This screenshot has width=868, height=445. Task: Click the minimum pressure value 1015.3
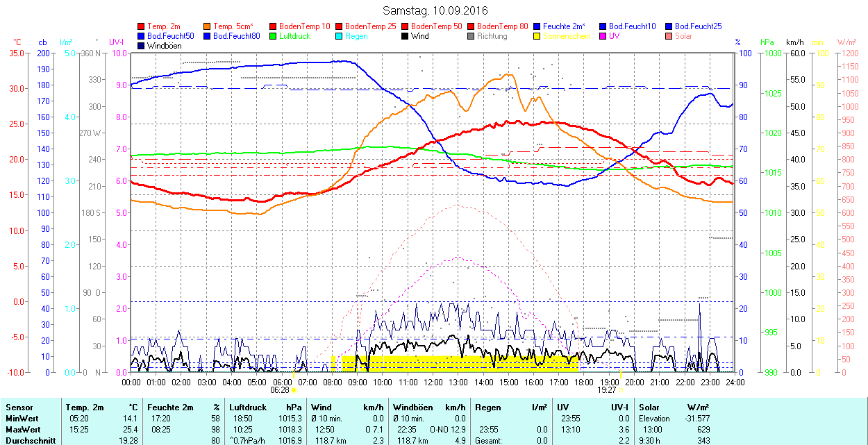289,419
